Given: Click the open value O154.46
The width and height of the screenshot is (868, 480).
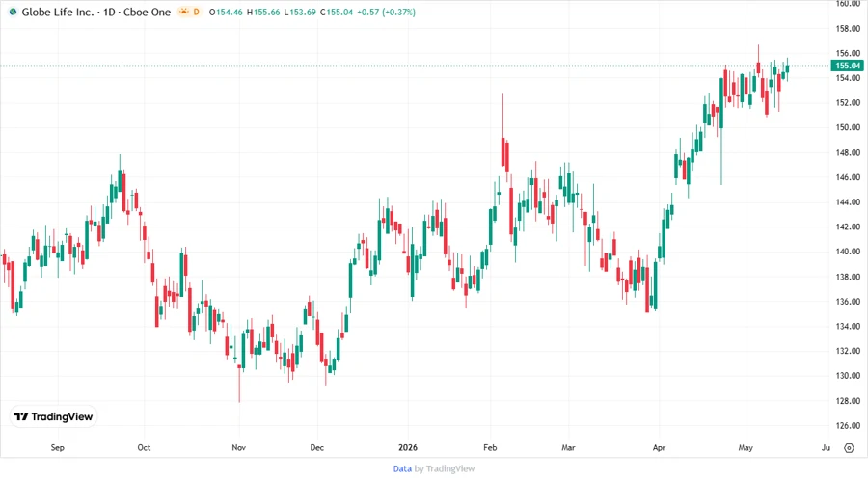Looking at the screenshot, I should [226, 12].
